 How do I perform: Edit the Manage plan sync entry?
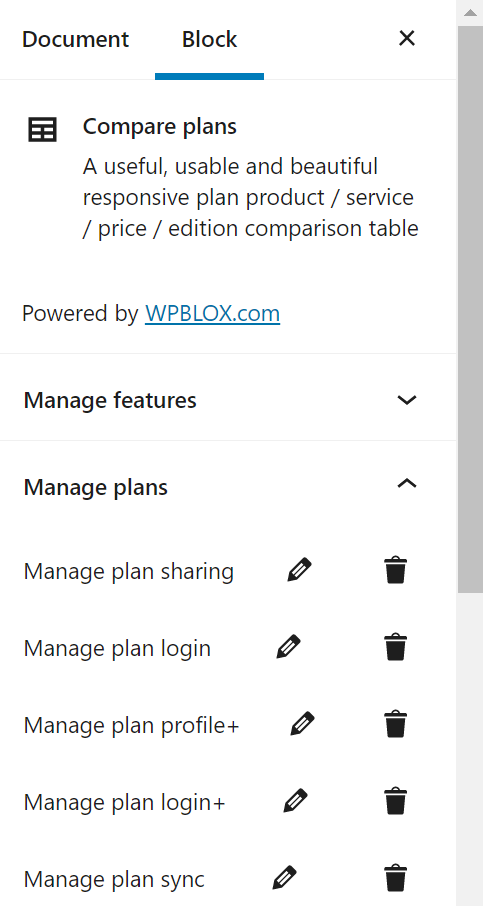(284, 878)
